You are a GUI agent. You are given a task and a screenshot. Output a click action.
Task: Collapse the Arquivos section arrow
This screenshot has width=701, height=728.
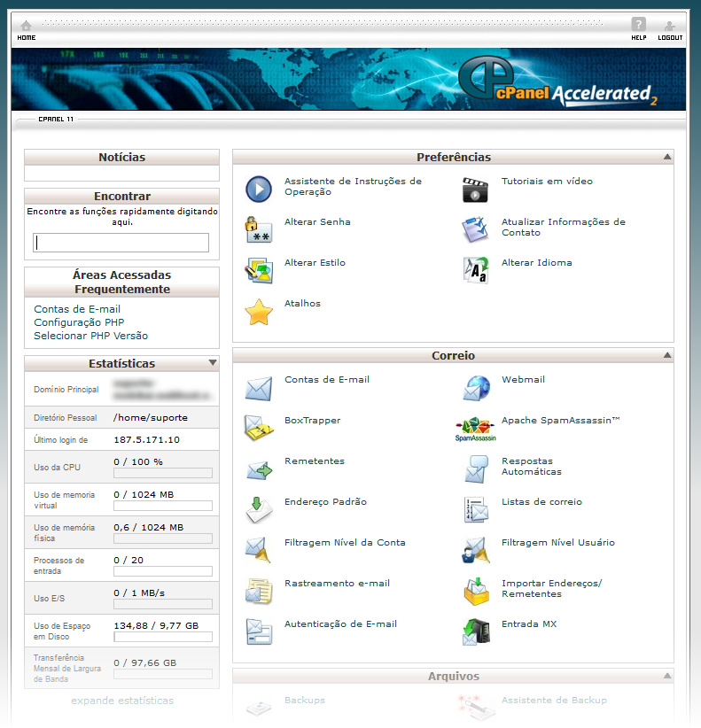(x=666, y=677)
